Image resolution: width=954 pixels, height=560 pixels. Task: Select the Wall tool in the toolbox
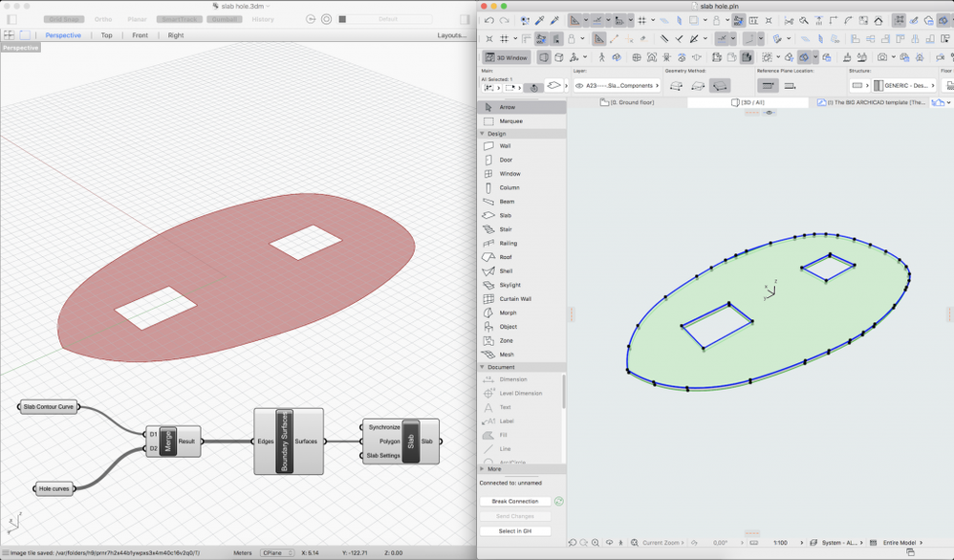(x=505, y=146)
